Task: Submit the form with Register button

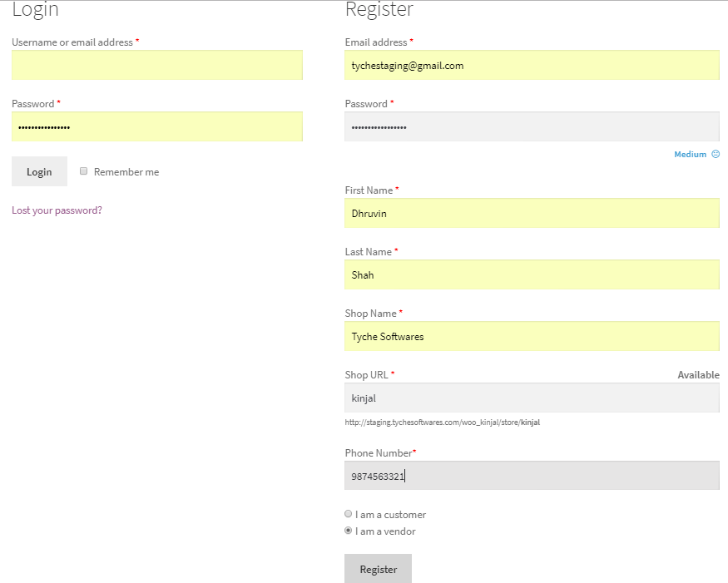Action: pyautogui.click(x=378, y=569)
